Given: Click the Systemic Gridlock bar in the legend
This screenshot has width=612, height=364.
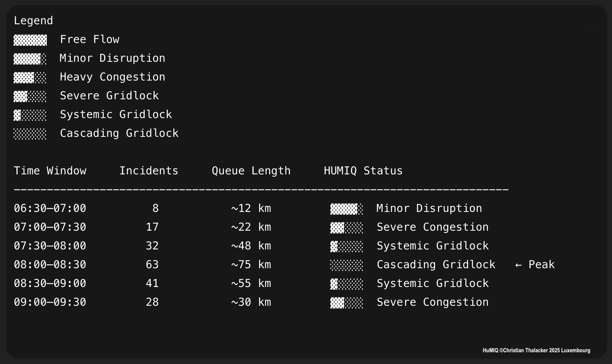Looking at the screenshot, I should pos(30,115).
